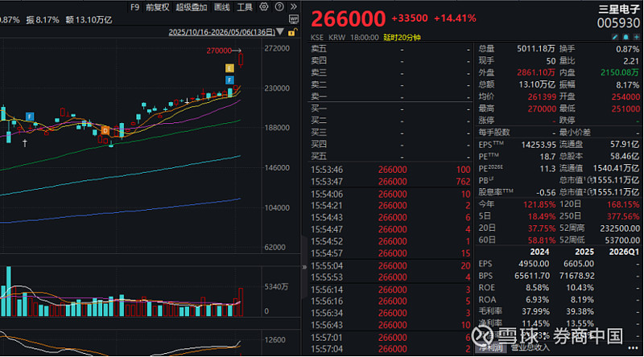
Task: Click 2025 ROE value 10.43%
Action: [x=580, y=288]
